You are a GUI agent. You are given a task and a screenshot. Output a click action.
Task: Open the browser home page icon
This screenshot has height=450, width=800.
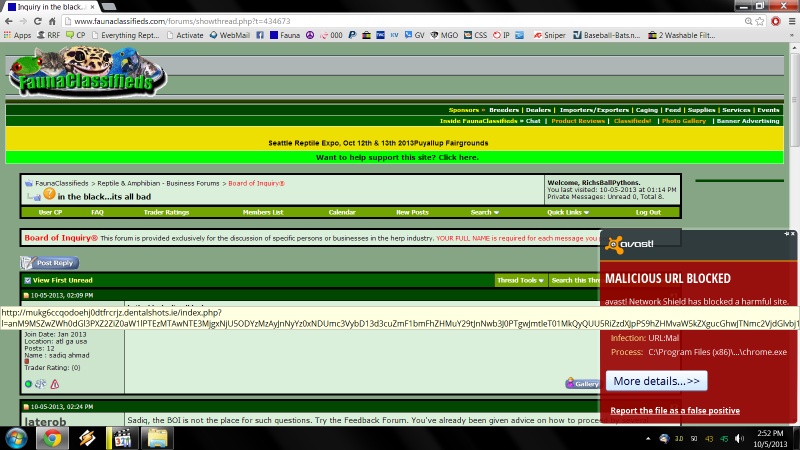(52, 21)
